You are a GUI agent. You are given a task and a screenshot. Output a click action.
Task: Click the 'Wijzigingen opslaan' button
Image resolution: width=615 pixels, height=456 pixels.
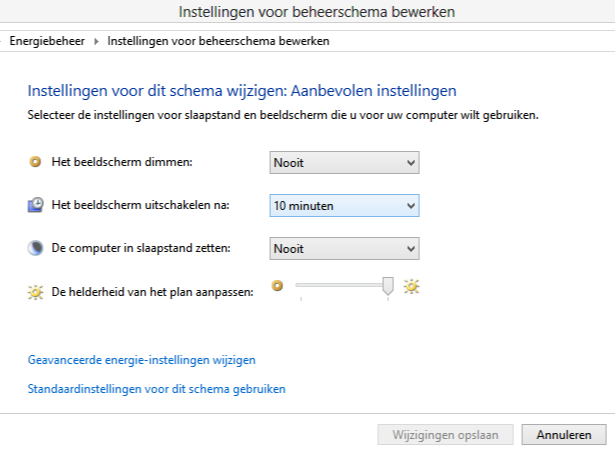446,434
